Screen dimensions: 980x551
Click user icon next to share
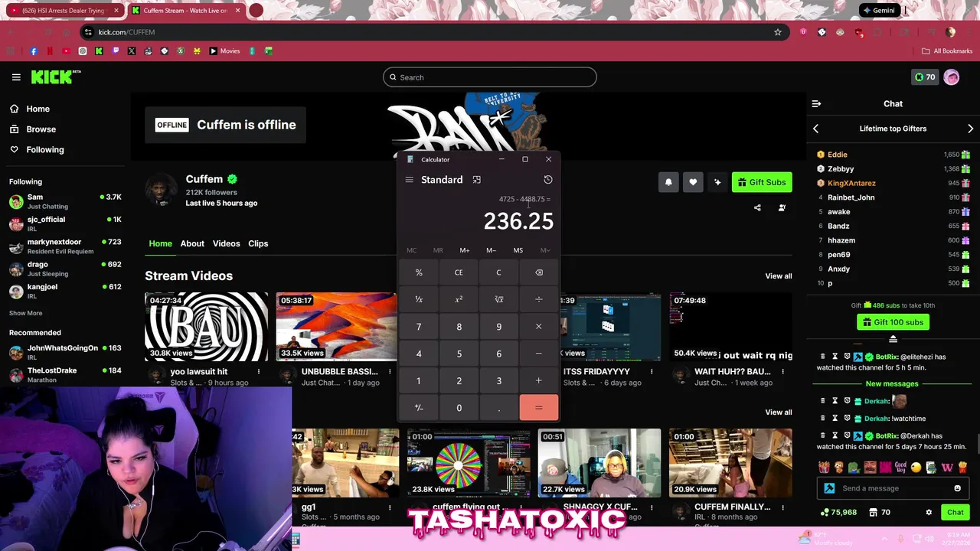(782, 207)
